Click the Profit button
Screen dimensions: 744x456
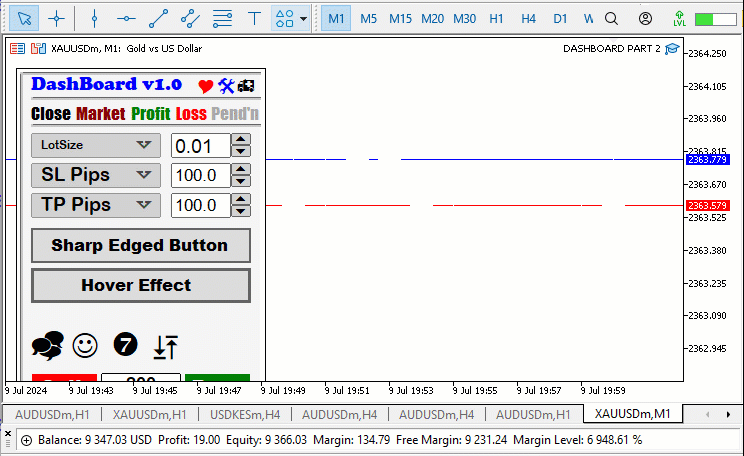(150, 114)
